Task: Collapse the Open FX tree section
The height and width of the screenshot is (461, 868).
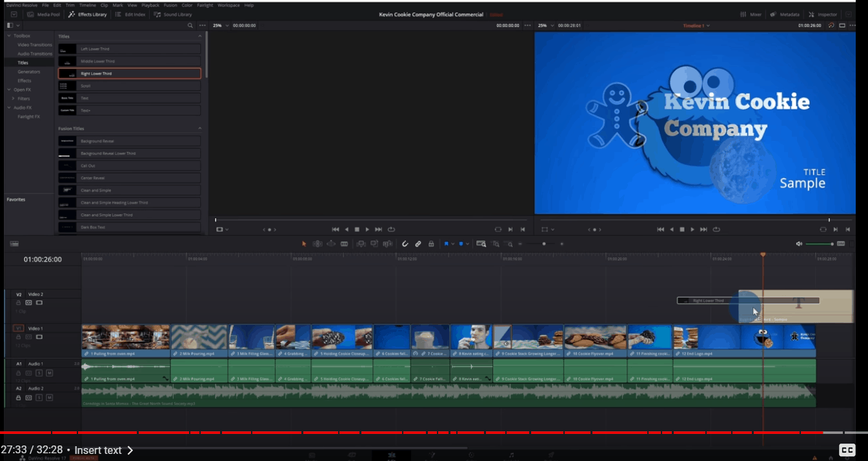Action: (8, 90)
